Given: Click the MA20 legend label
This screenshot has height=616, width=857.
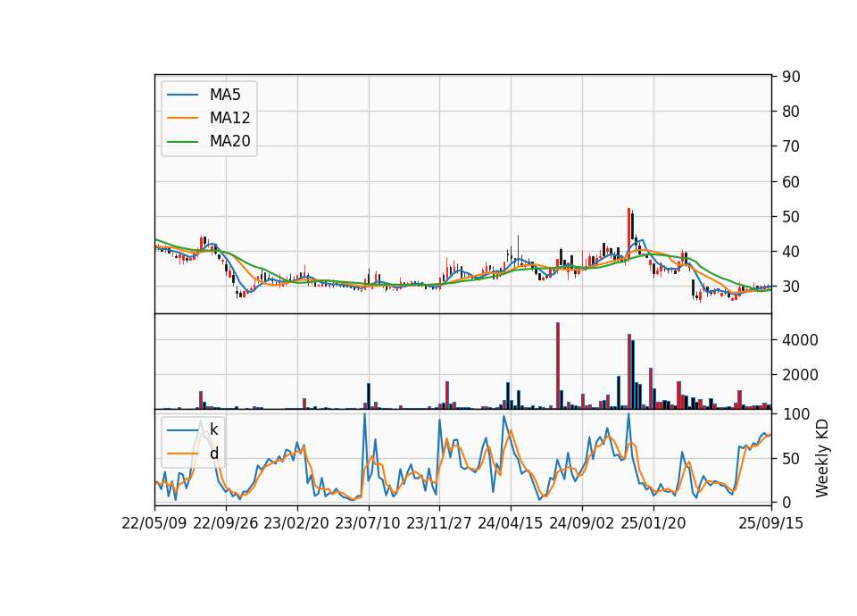Looking at the screenshot, I should tap(229, 141).
